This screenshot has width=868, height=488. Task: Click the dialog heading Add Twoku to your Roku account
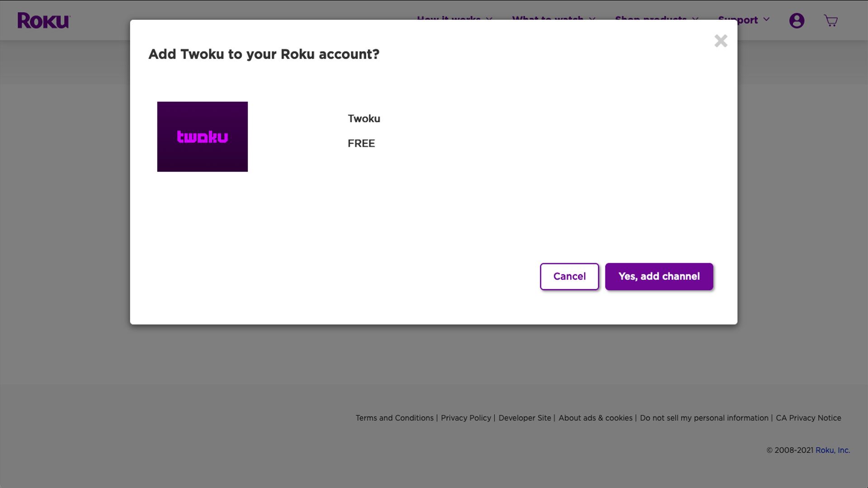point(264,54)
